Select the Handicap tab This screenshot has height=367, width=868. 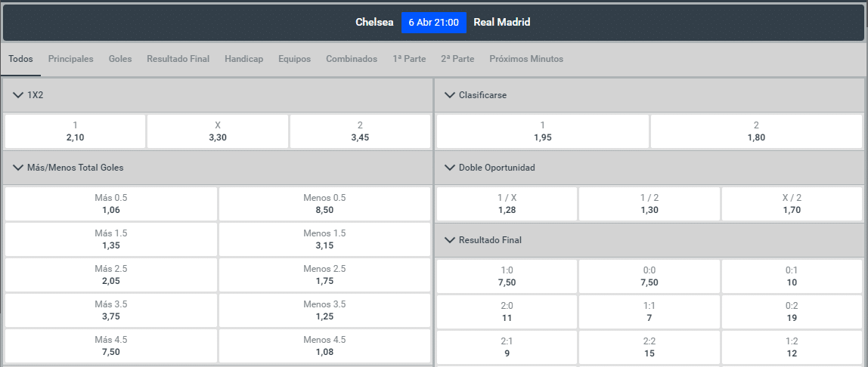[x=243, y=59]
